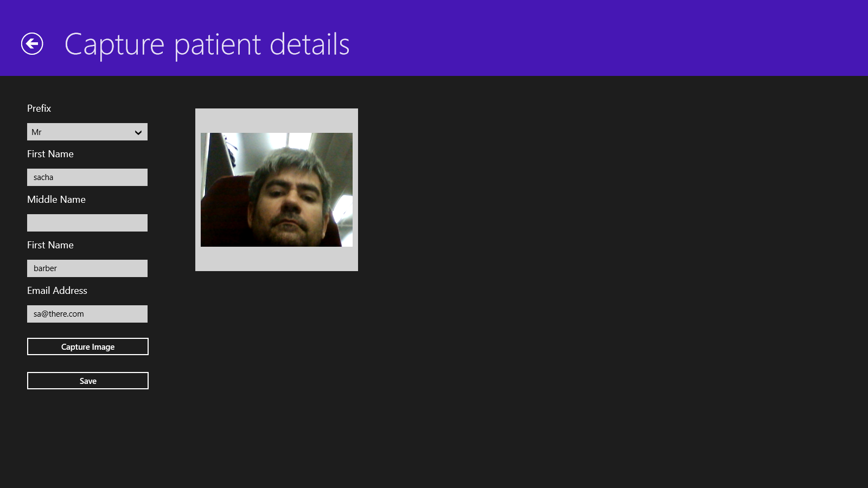Open the Prefix combo box showing Mr
This screenshot has width=868, height=488.
click(87, 132)
